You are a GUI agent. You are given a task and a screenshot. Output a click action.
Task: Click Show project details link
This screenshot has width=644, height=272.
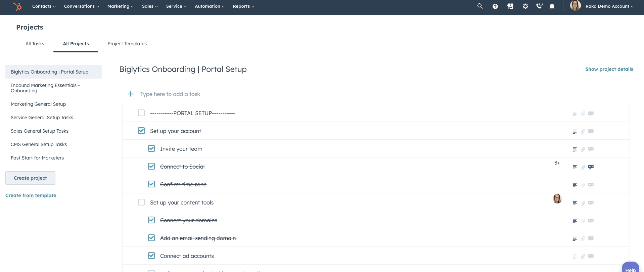point(609,69)
